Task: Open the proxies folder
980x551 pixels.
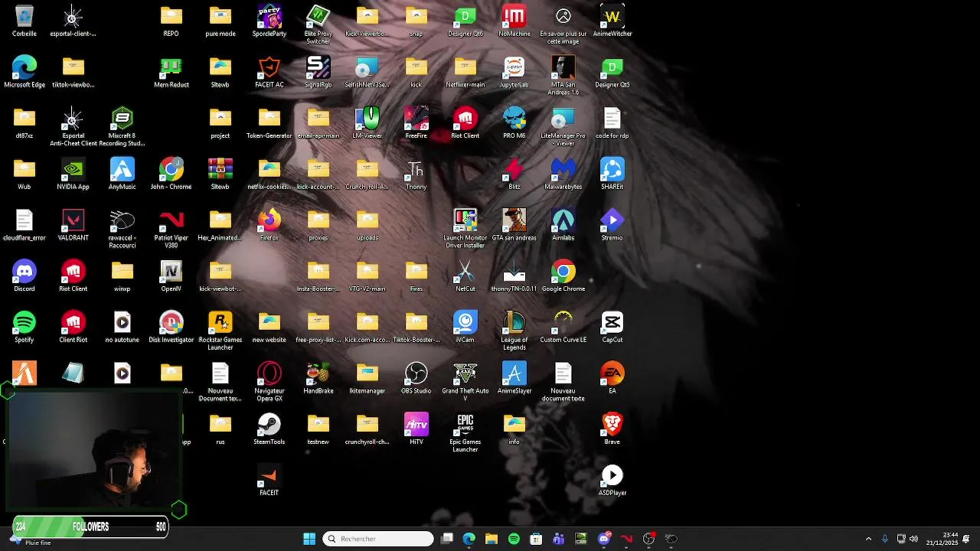Action: point(318,226)
